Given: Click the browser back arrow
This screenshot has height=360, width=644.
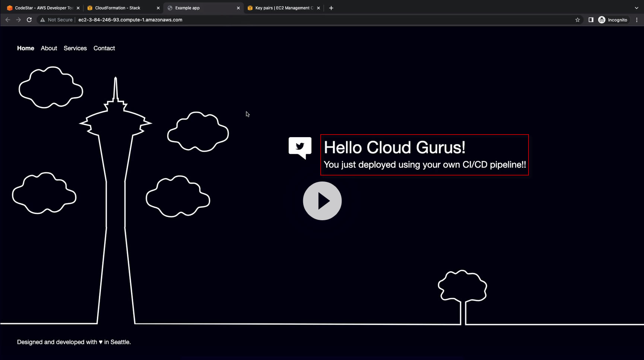Looking at the screenshot, I should point(7,20).
